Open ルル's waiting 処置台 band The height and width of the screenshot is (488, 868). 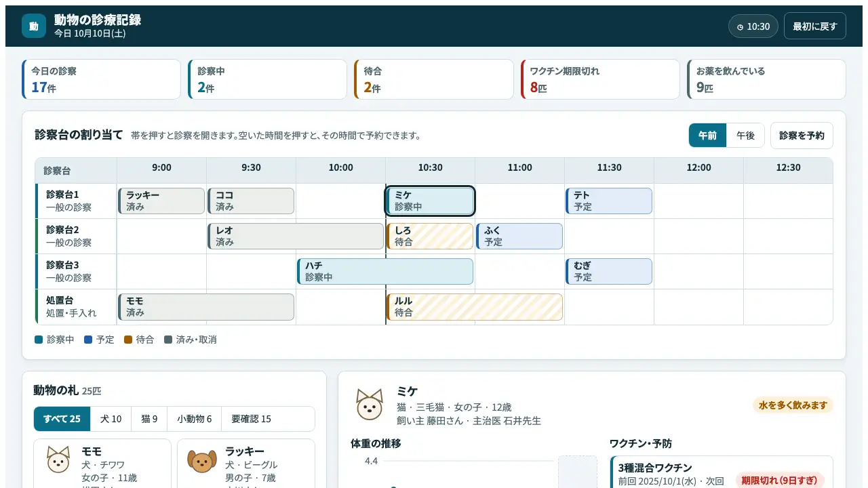click(x=475, y=307)
